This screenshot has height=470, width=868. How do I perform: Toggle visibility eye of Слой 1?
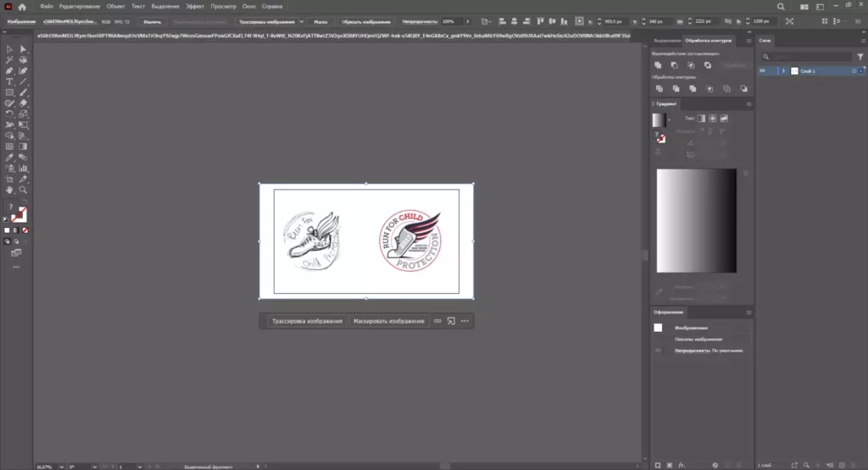pos(762,71)
